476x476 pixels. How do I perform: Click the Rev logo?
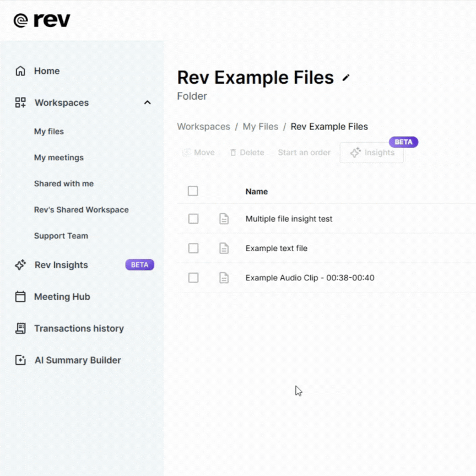pos(41,19)
